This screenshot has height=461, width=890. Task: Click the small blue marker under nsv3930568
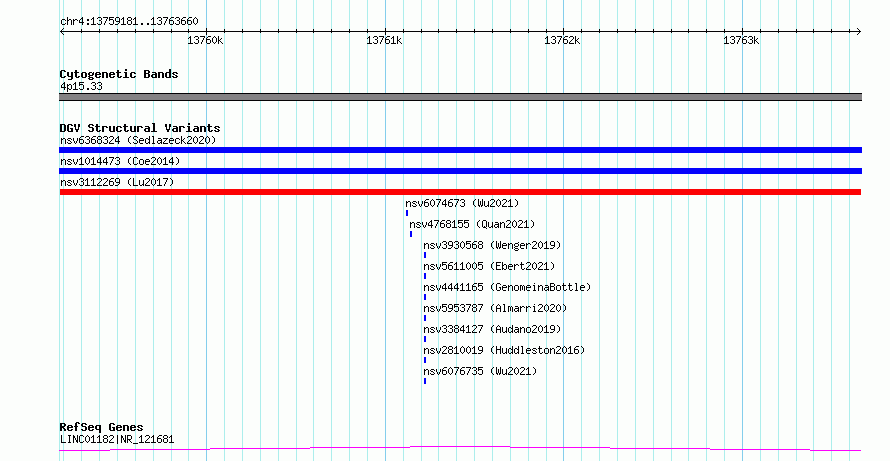(x=425, y=255)
